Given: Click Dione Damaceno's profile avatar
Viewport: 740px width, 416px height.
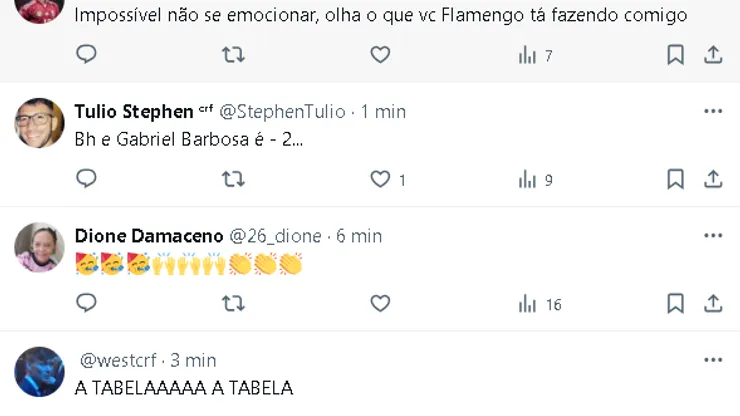Looking at the screenshot, I should [x=40, y=247].
